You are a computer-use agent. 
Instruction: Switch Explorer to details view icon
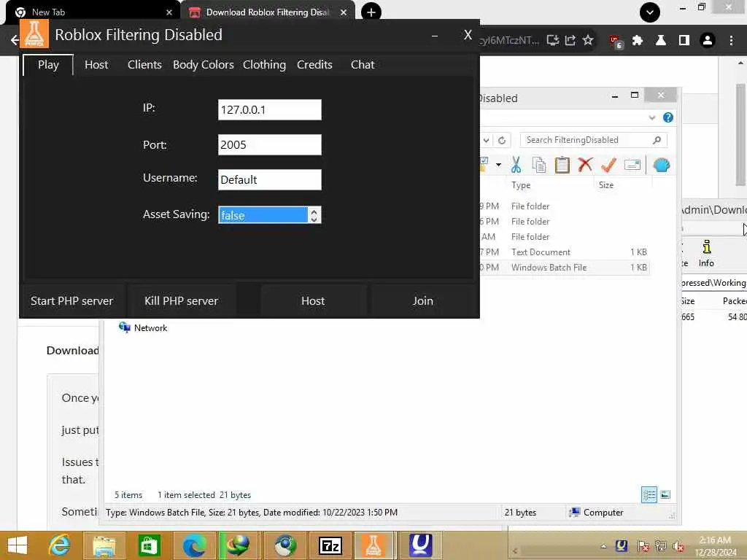point(649,495)
